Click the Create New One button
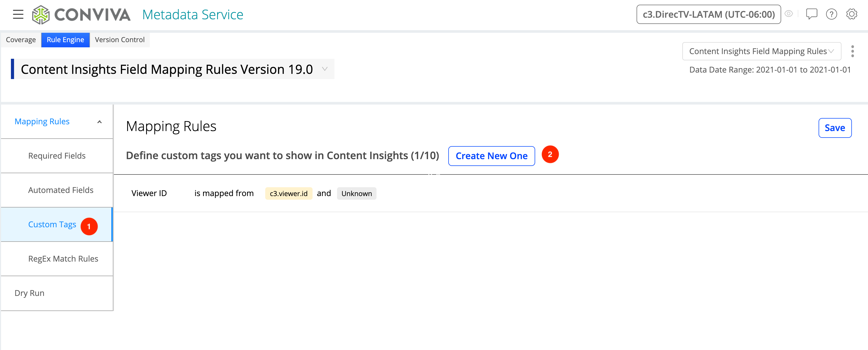868x350 pixels. (491, 156)
